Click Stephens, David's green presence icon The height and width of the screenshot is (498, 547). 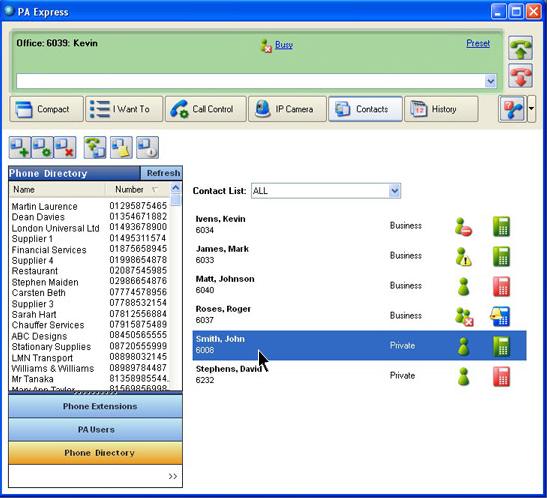point(463,377)
